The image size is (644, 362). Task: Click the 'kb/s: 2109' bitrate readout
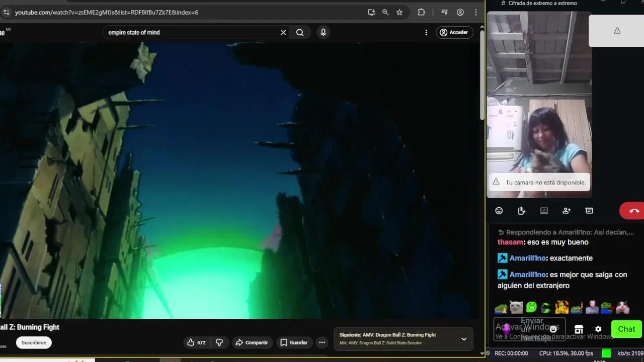tap(630, 353)
